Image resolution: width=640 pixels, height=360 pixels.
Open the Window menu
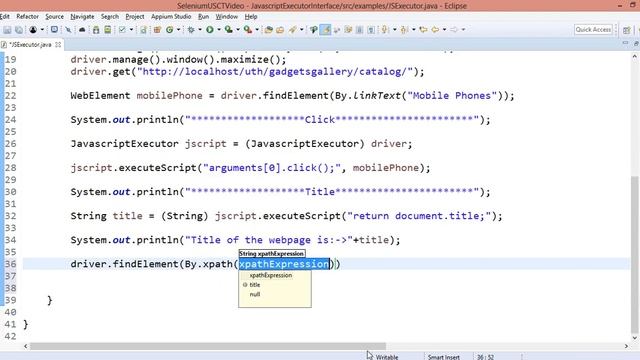[227, 17]
